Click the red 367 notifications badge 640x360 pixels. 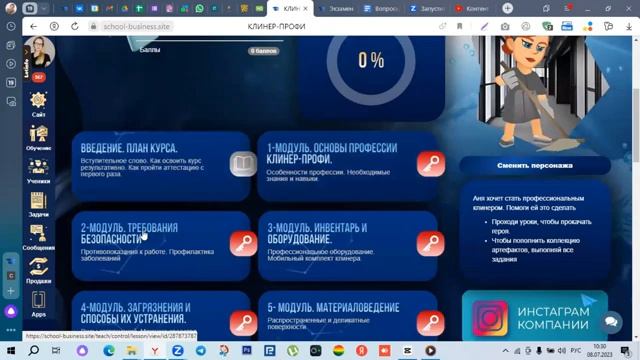pos(39,77)
